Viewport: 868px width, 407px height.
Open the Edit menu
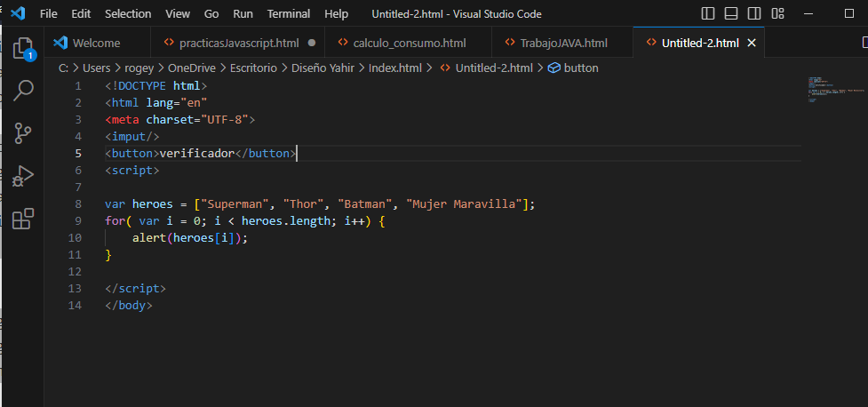[x=81, y=14]
